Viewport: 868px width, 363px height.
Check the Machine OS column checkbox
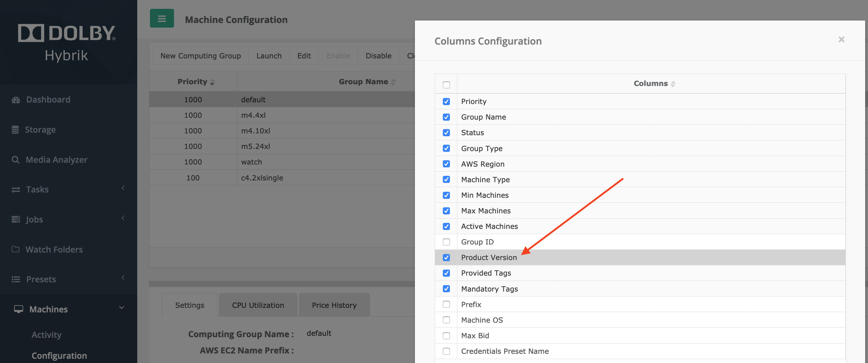[446, 320]
